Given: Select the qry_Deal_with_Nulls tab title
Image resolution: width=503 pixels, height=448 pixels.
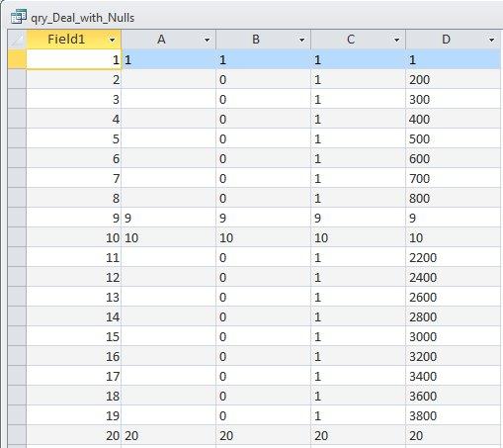Looking at the screenshot, I should [83, 18].
